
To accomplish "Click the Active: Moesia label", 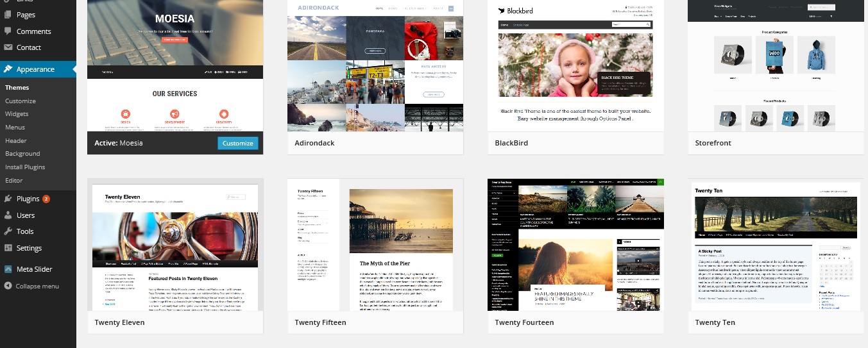I will 119,143.
